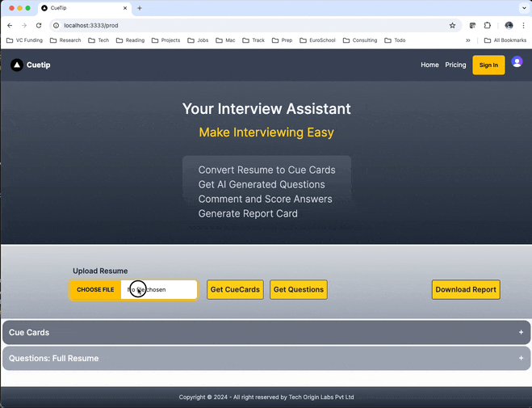Show hidden bookmarks with the double-chevron

[x=468, y=40]
